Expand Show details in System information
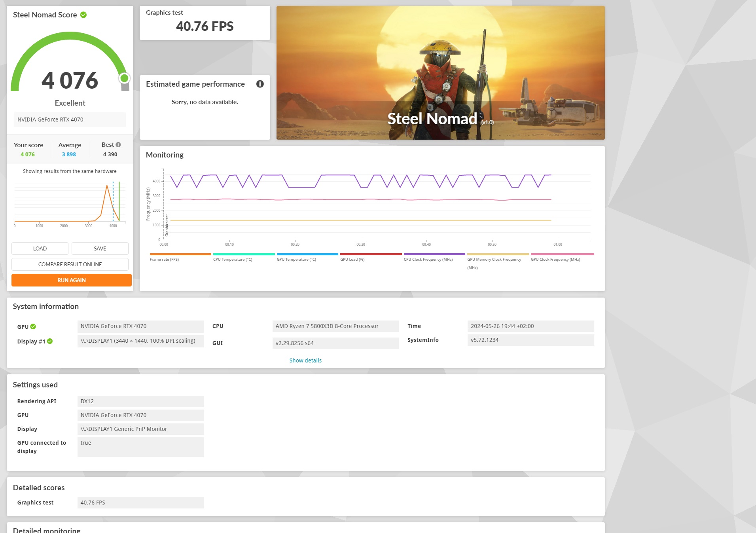756x533 pixels. [x=305, y=360]
